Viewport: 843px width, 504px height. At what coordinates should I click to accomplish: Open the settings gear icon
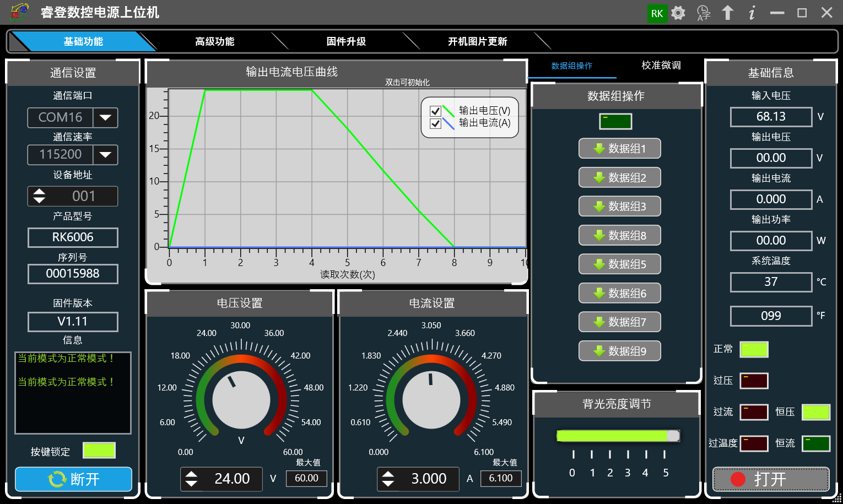tap(678, 13)
